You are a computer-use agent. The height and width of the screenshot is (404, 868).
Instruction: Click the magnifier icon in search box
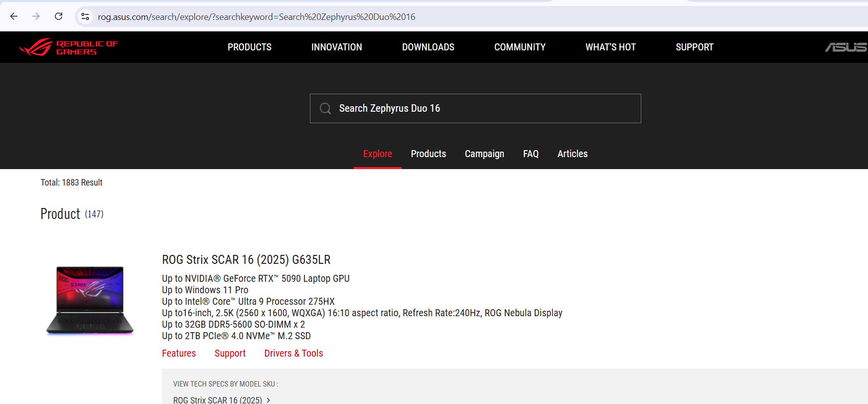325,108
